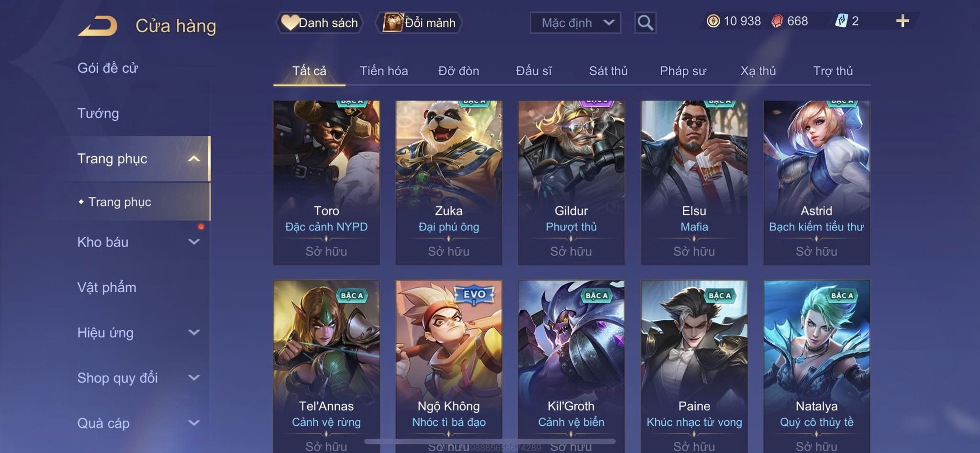Screen dimensions: 980x453
Task: Switch to the Sát thủ tab
Action: (608, 71)
